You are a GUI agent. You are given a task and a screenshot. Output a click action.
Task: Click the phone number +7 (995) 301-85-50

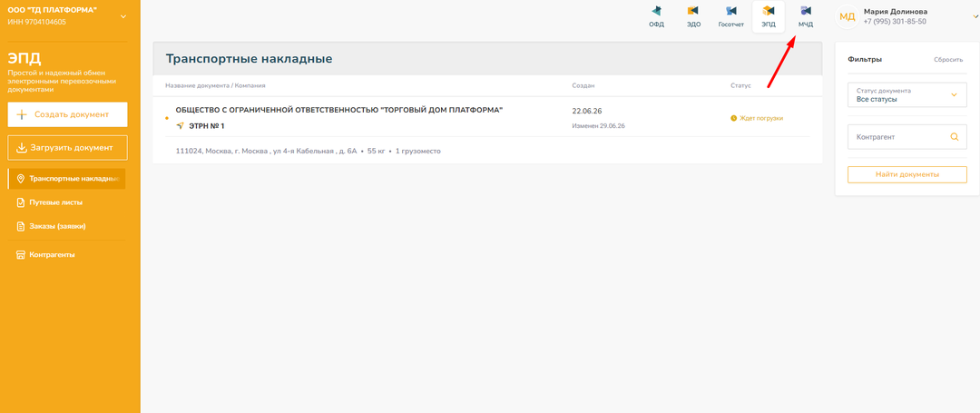[895, 21]
